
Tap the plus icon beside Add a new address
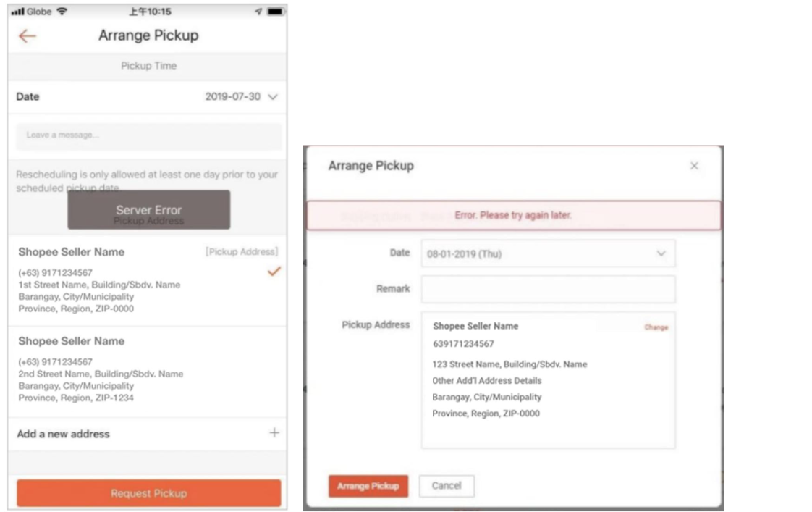pos(274,432)
